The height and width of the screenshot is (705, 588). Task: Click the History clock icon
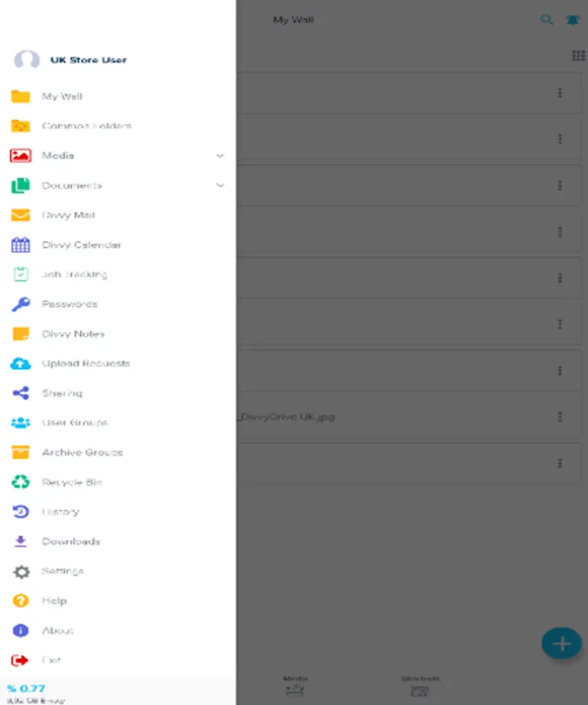20,512
